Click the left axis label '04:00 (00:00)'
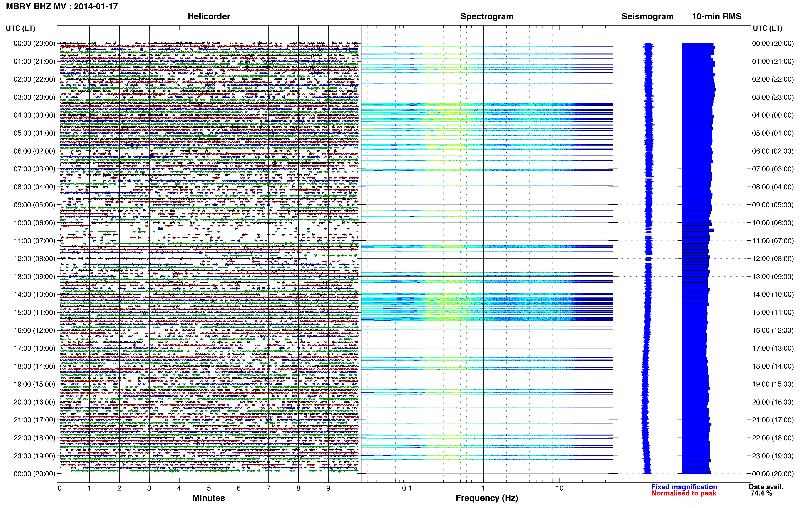Screen dimensions: 812x508 point(34,115)
